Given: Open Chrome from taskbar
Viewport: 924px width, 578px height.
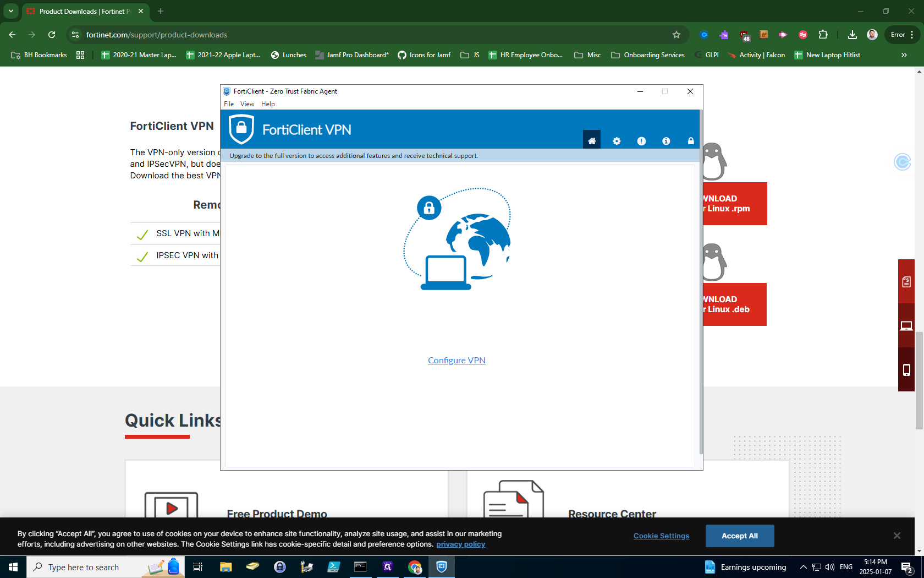Looking at the screenshot, I should (415, 567).
